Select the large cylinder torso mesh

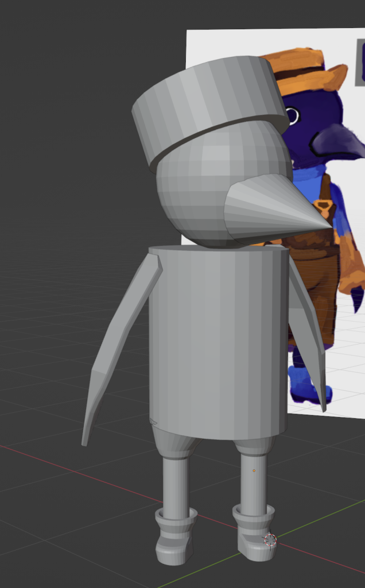218,339
